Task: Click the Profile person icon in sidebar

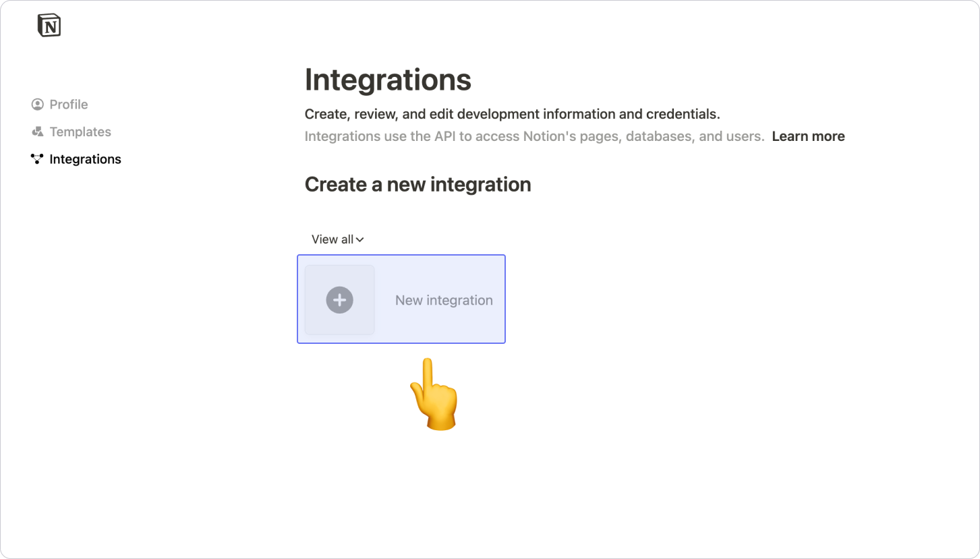Action: [x=38, y=105]
